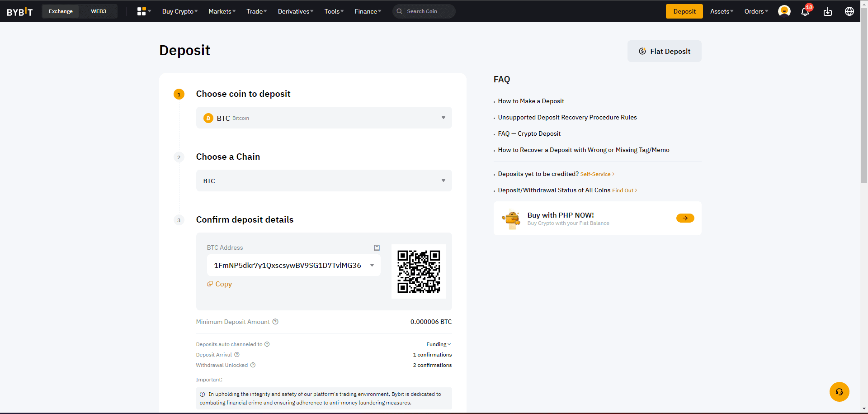868x414 pixels.
Task: Open the apps grid menu icon
Action: point(142,11)
